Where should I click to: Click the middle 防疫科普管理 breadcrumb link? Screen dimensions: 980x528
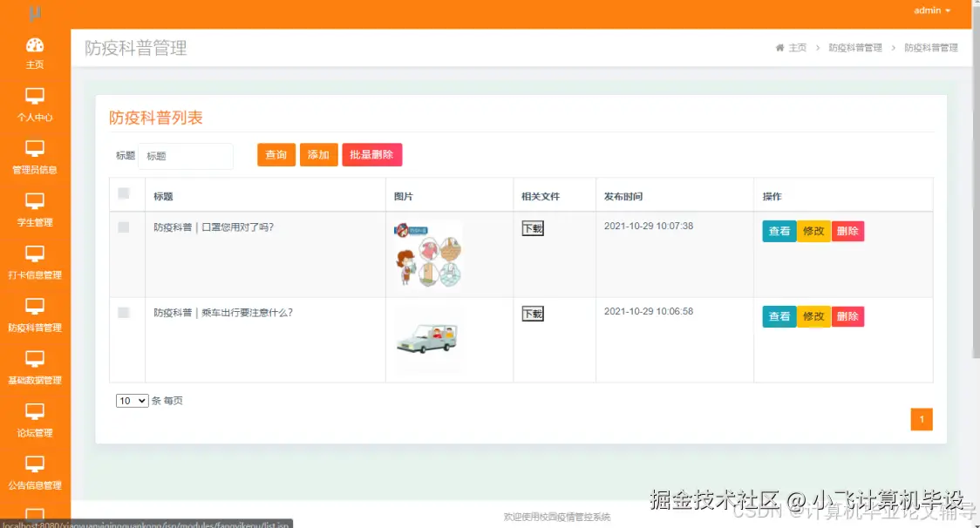[x=855, y=48]
